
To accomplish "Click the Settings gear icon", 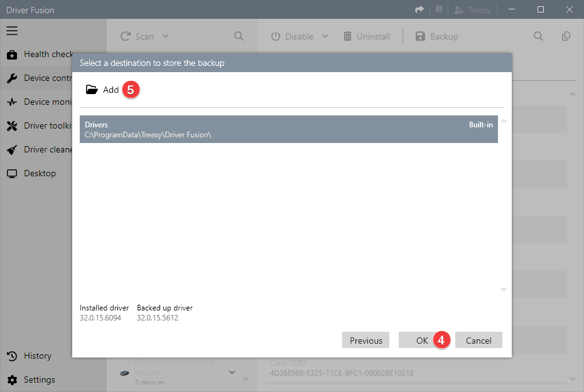I will click(x=12, y=380).
